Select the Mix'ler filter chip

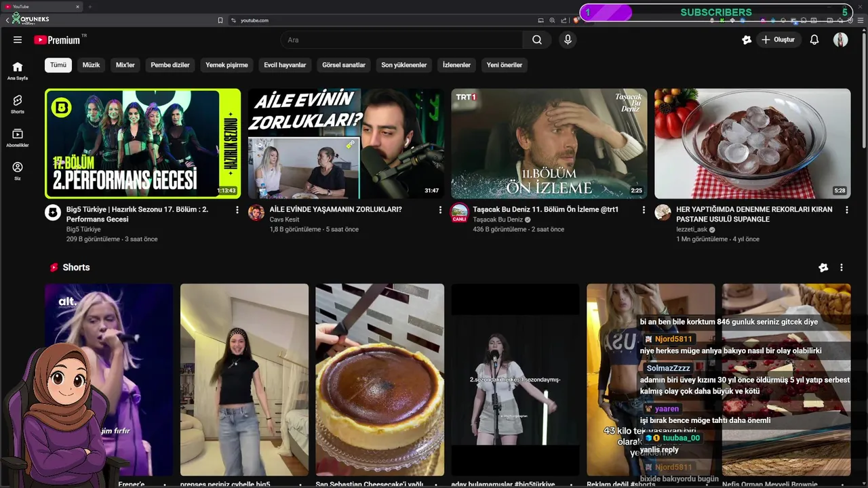tap(125, 65)
